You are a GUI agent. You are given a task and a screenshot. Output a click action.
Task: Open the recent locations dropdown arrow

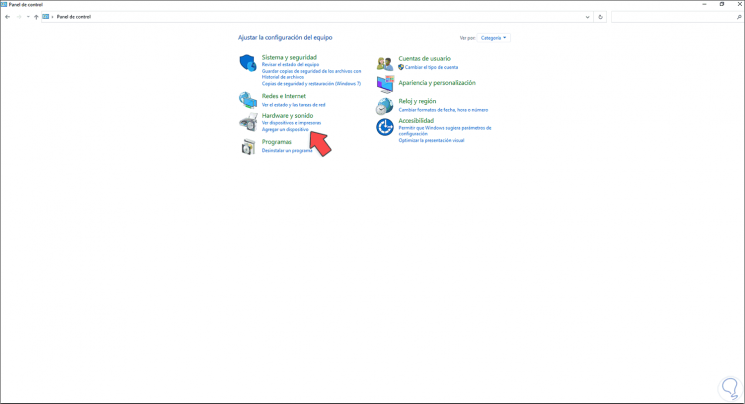point(28,17)
